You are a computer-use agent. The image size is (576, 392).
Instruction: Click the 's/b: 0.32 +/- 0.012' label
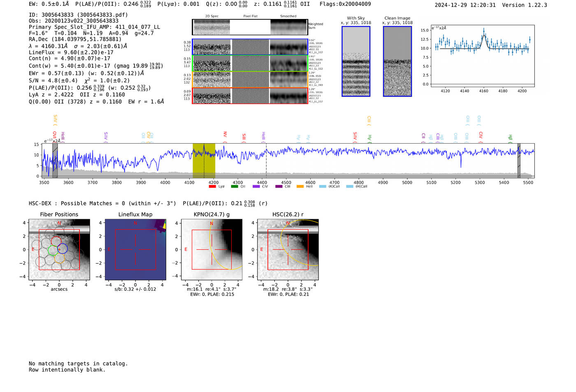pos(135,289)
